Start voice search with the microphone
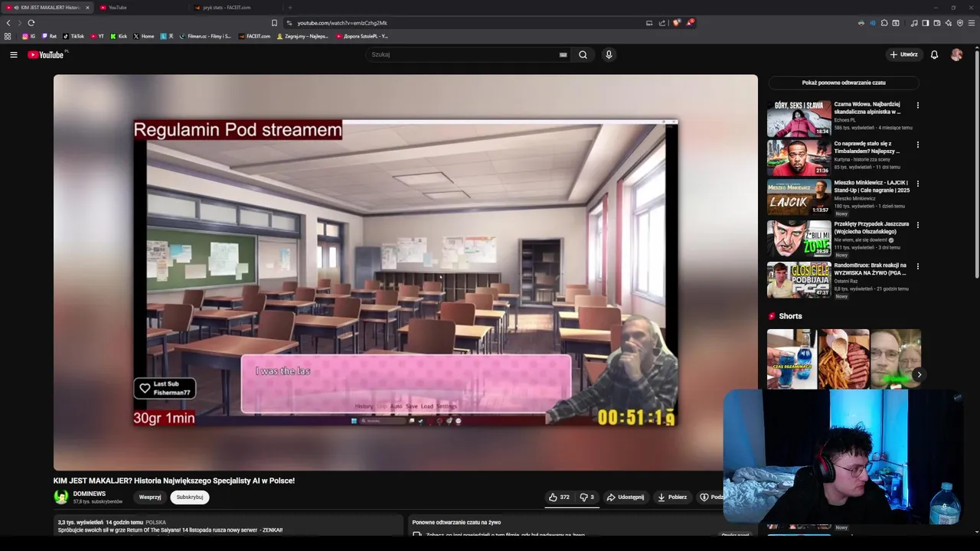 click(x=609, y=54)
